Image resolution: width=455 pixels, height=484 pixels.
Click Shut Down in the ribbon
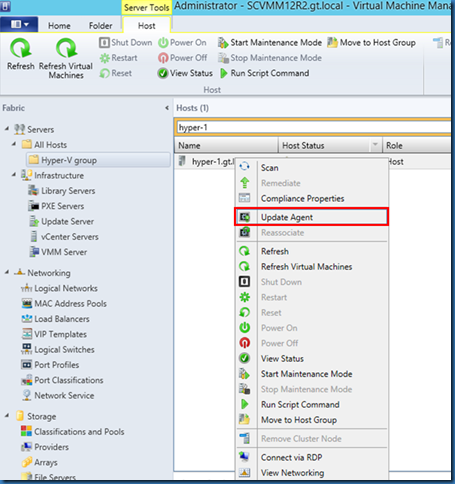[126, 43]
